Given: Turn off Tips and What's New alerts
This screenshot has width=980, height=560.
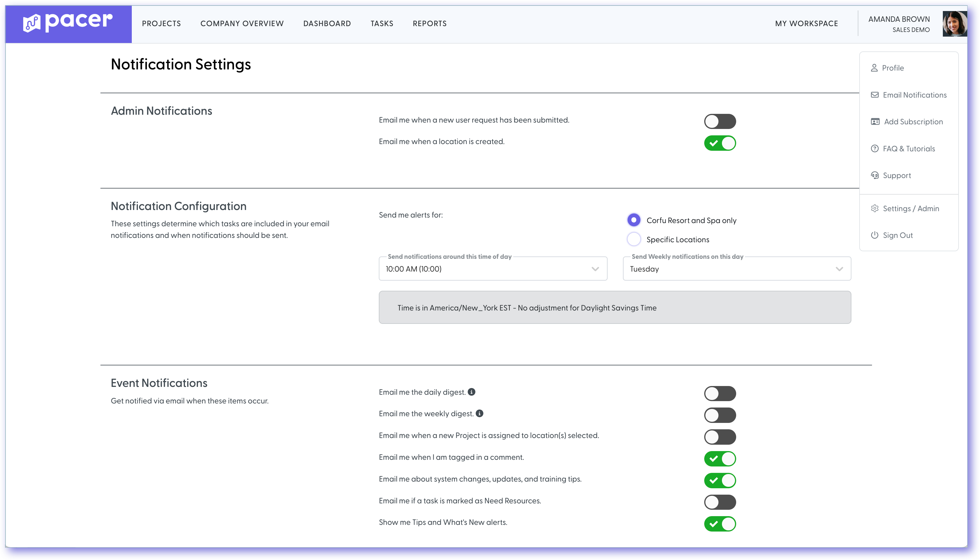Looking at the screenshot, I should click(x=720, y=524).
